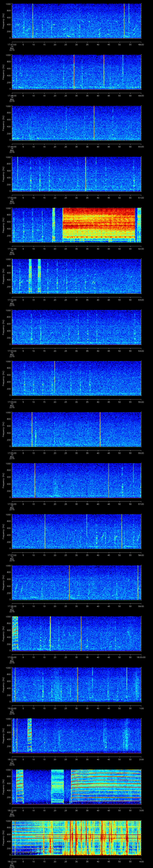
Task: Select the spectrogram panel beginning at 17:49:00
Action: [x=77, y=123]
